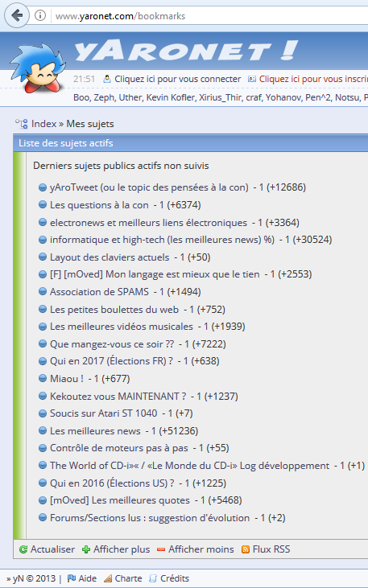The height and width of the screenshot is (588, 368).
Task: Open 'Les meilleures vidéos musicales' topic
Action: coord(122,327)
